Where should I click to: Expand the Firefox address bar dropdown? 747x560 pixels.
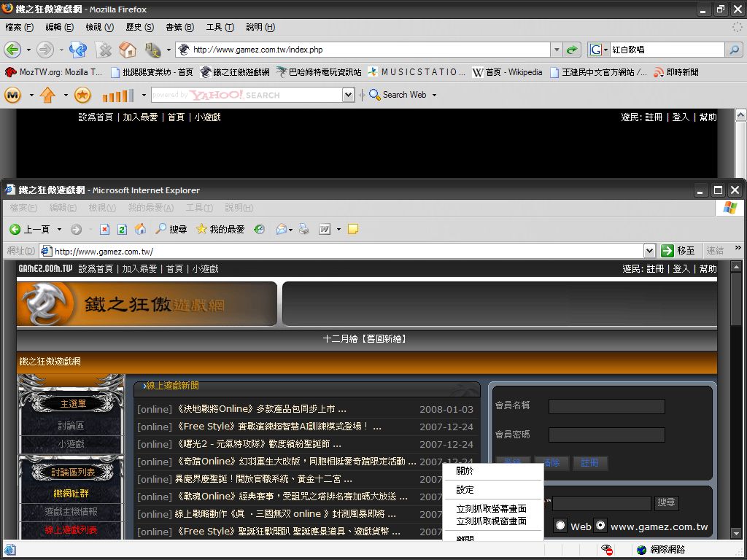[557, 50]
